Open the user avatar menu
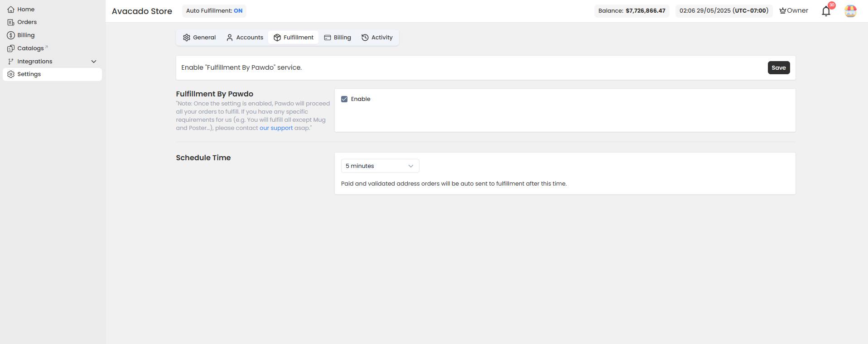 pyautogui.click(x=850, y=11)
